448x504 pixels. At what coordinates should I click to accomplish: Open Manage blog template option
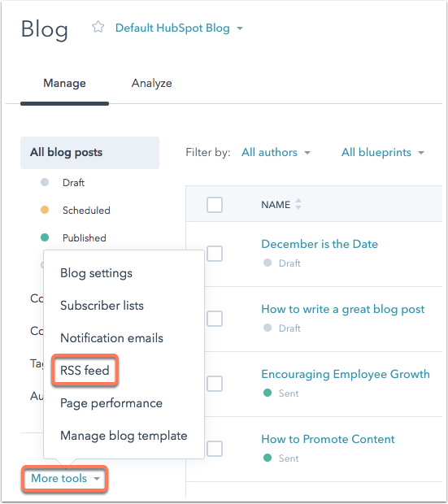pos(124,436)
